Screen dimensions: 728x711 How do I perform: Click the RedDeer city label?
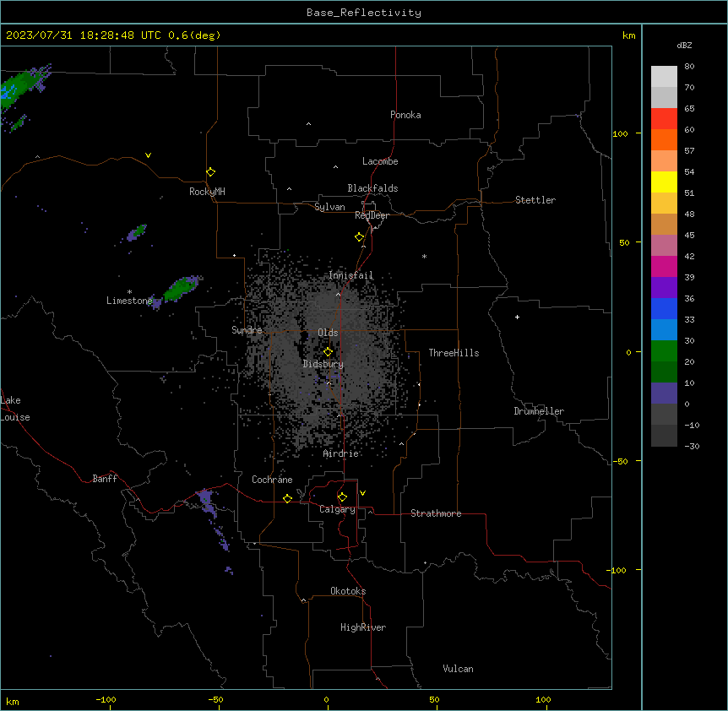pyautogui.click(x=372, y=215)
